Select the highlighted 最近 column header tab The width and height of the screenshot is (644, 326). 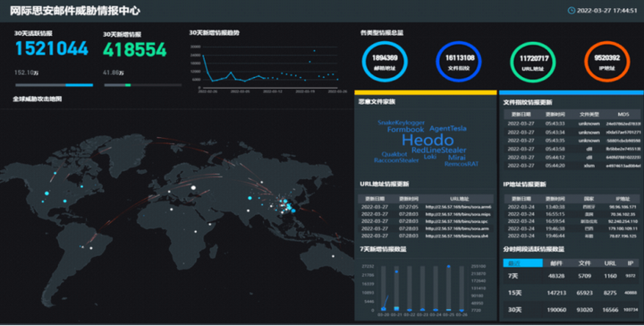pyautogui.click(x=522, y=263)
